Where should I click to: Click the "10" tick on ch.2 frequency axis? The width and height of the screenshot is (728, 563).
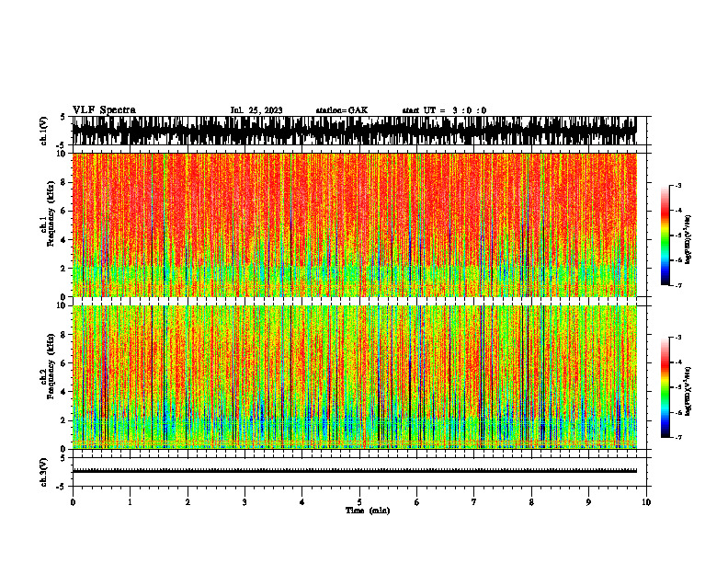tap(62, 305)
